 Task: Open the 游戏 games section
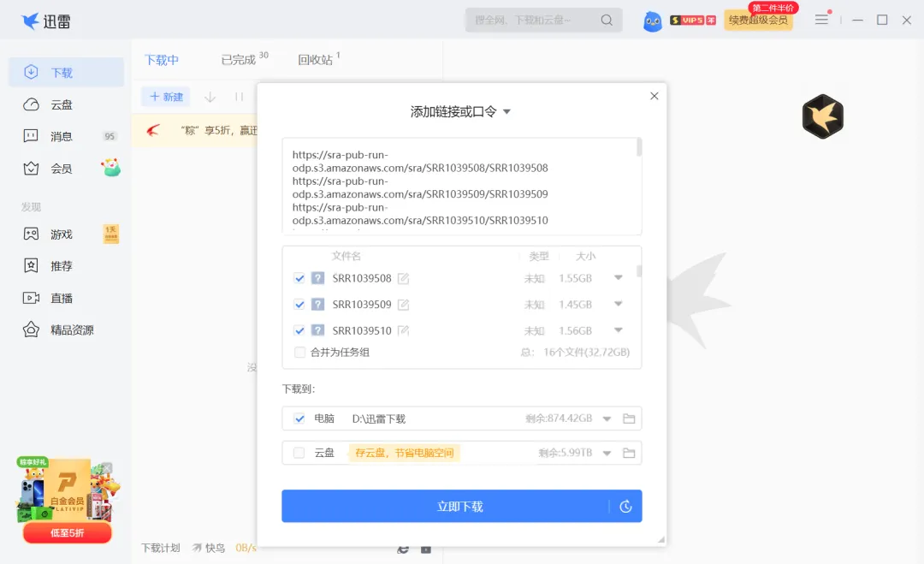click(66, 235)
